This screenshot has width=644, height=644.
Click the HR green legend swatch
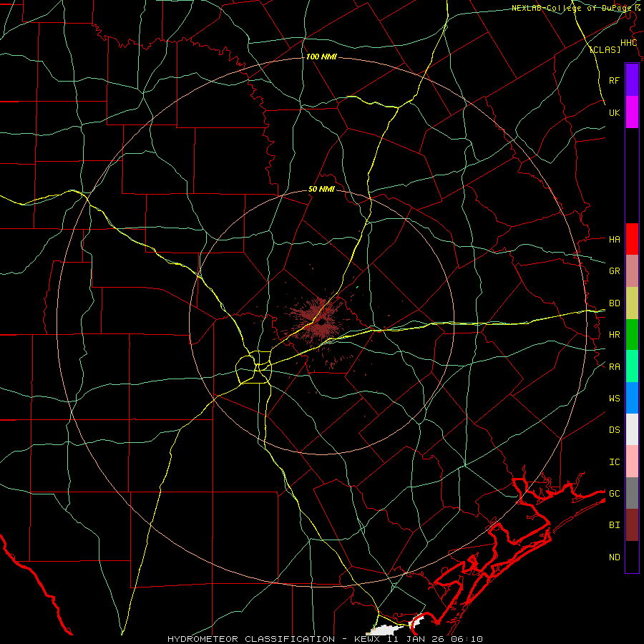632,334
